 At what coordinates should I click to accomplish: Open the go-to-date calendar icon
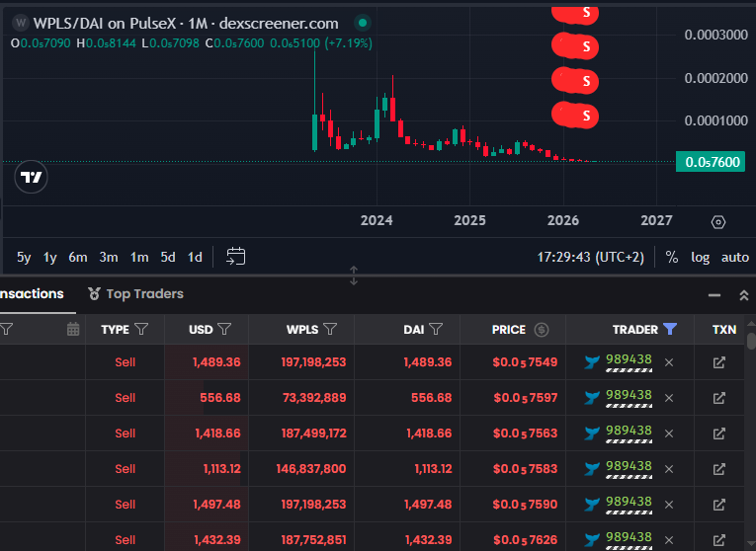click(x=236, y=256)
